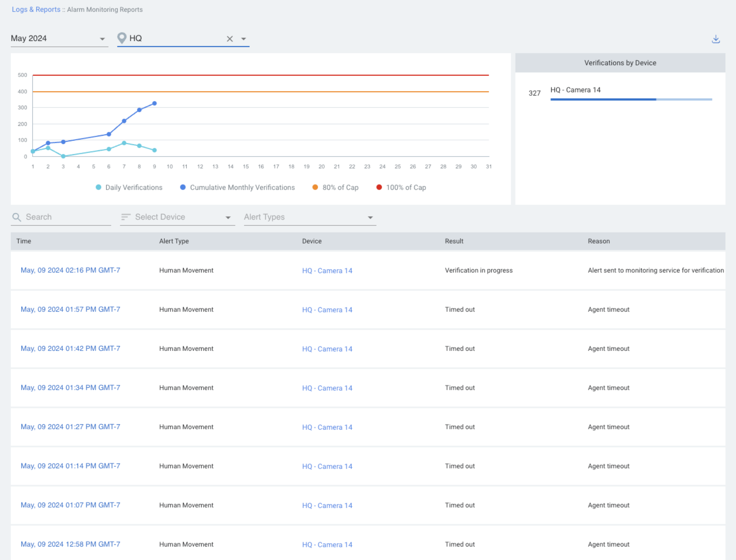Expand the Select Device dropdown
Screen dimensions: 736x560
[x=177, y=217]
